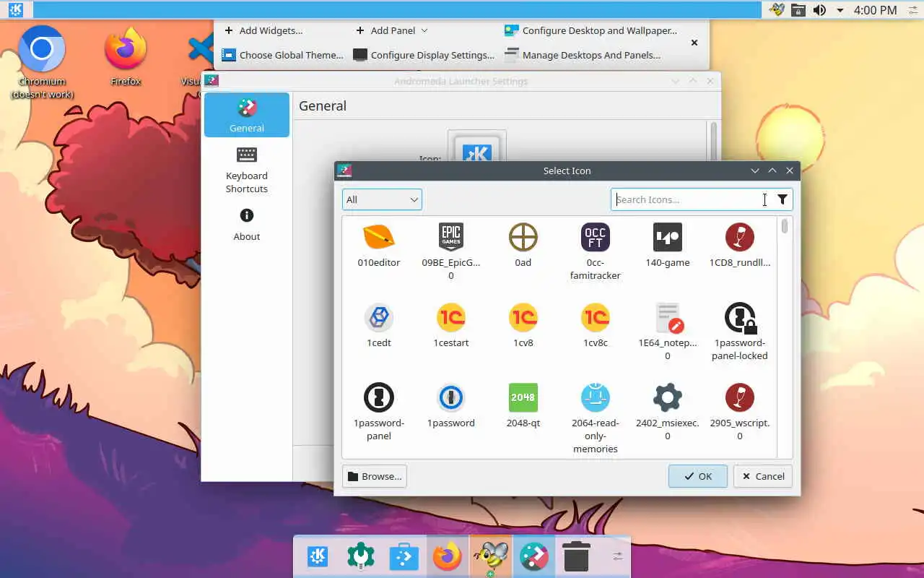
Task: Select the 1cedt icon
Action: [x=379, y=326]
